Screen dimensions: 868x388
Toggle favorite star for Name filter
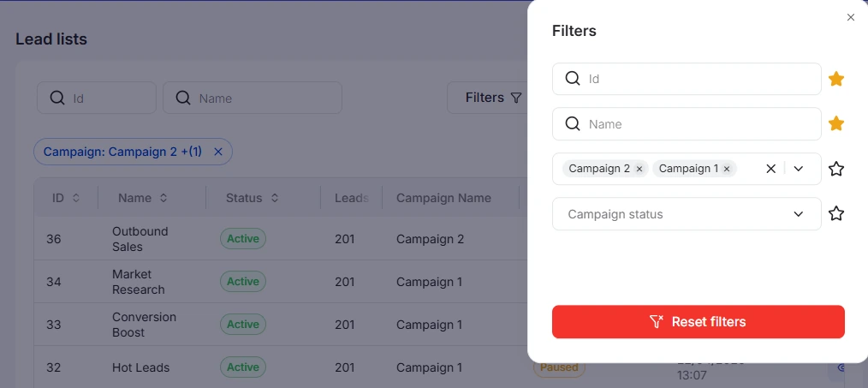[835, 123]
